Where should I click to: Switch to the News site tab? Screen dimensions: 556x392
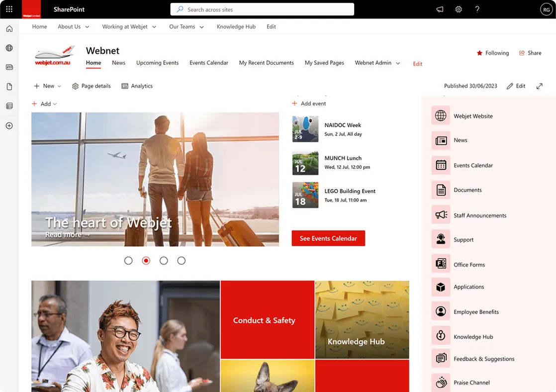pyautogui.click(x=118, y=63)
